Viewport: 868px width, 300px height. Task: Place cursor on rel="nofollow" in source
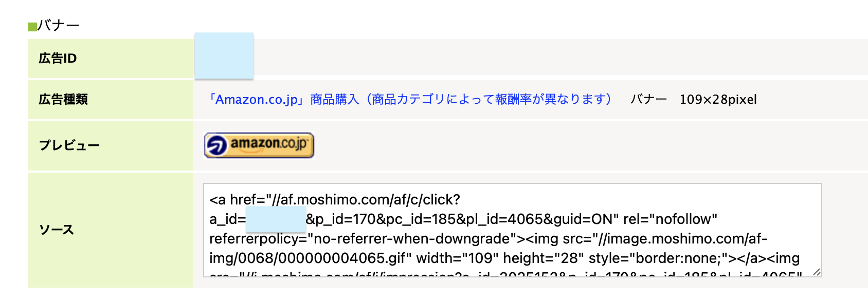tap(670, 219)
